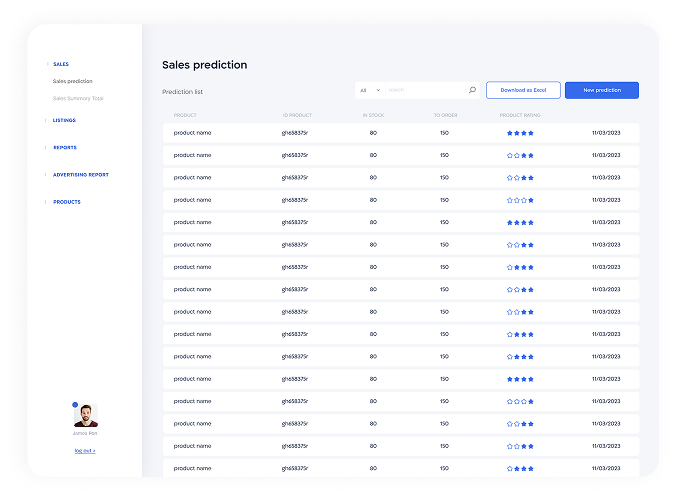Open Sales Summary Total in the sidebar
The width and height of the screenshot is (677, 498).
(78, 98)
